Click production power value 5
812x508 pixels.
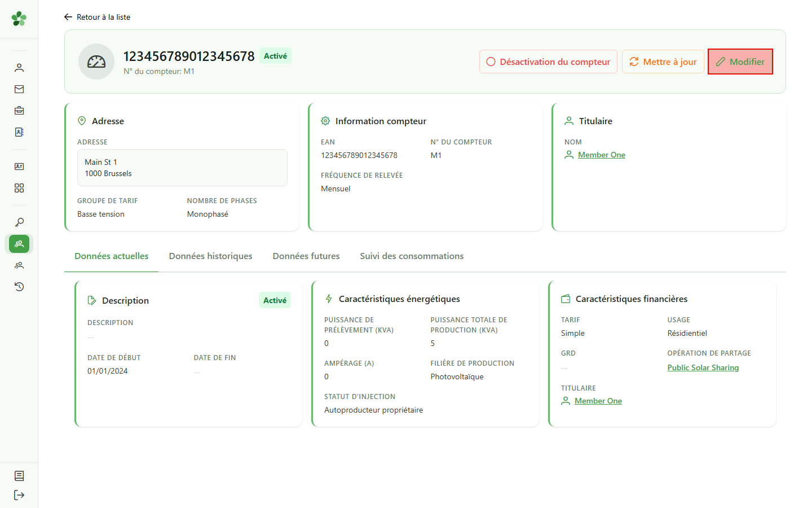(433, 343)
